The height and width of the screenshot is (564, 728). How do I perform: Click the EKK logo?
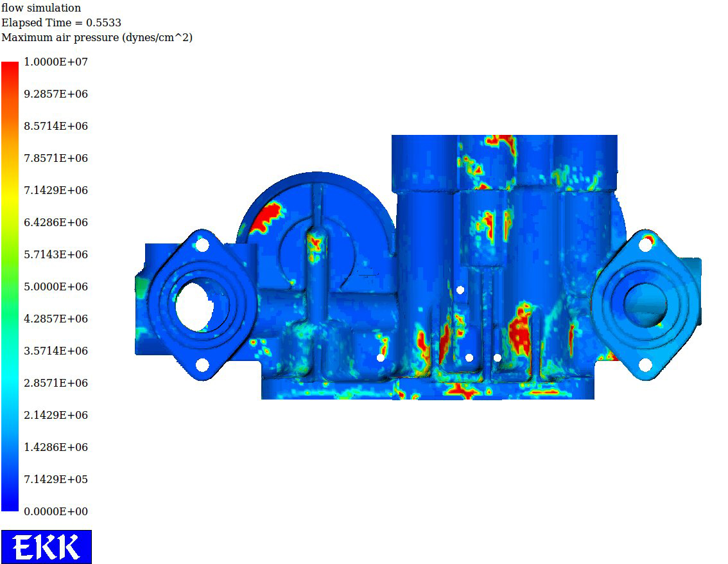[x=46, y=547]
